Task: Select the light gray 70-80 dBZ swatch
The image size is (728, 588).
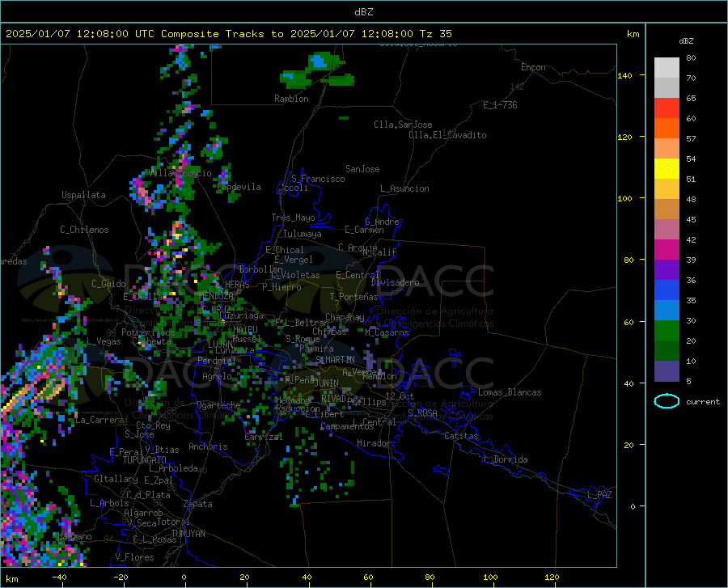Action: click(x=667, y=68)
